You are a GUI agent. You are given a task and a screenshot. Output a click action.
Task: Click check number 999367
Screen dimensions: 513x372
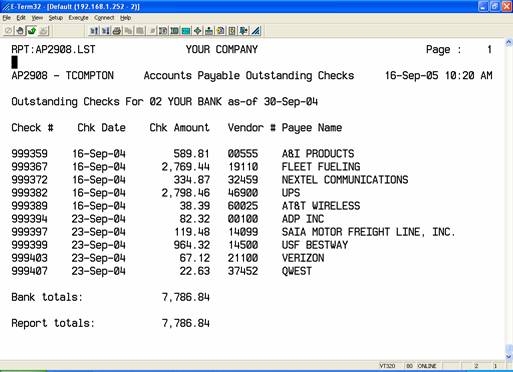[29, 167]
